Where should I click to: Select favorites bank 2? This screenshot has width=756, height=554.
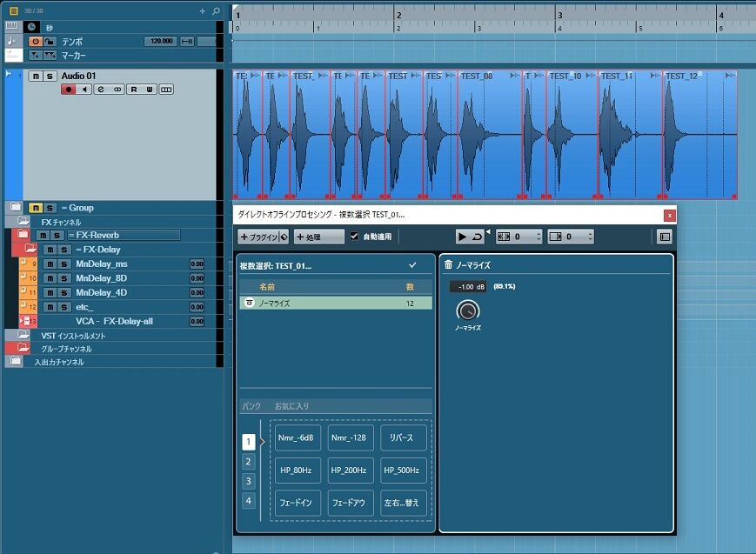coord(248,462)
